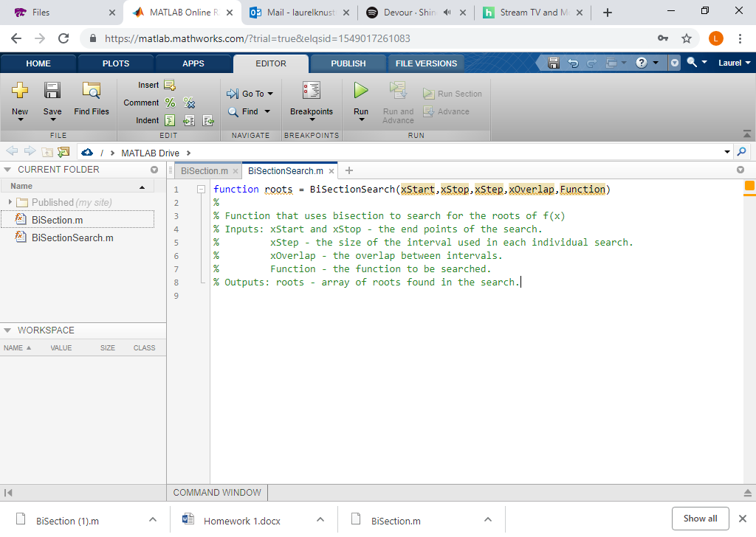Click the Run green play icon

coord(360,91)
